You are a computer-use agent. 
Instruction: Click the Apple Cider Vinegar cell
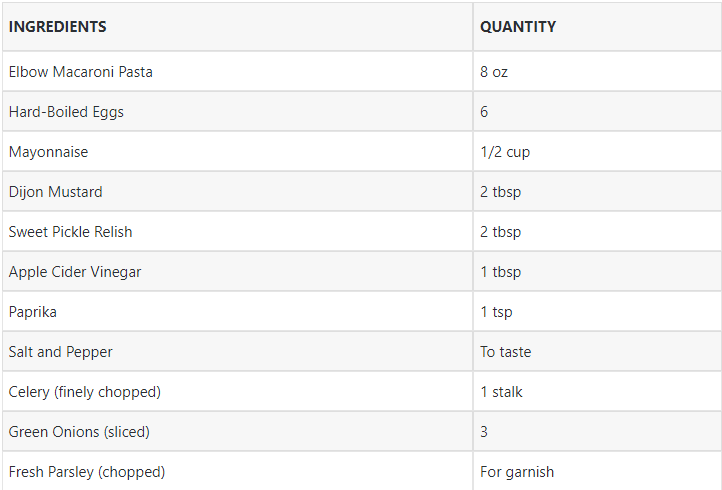coord(75,272)
